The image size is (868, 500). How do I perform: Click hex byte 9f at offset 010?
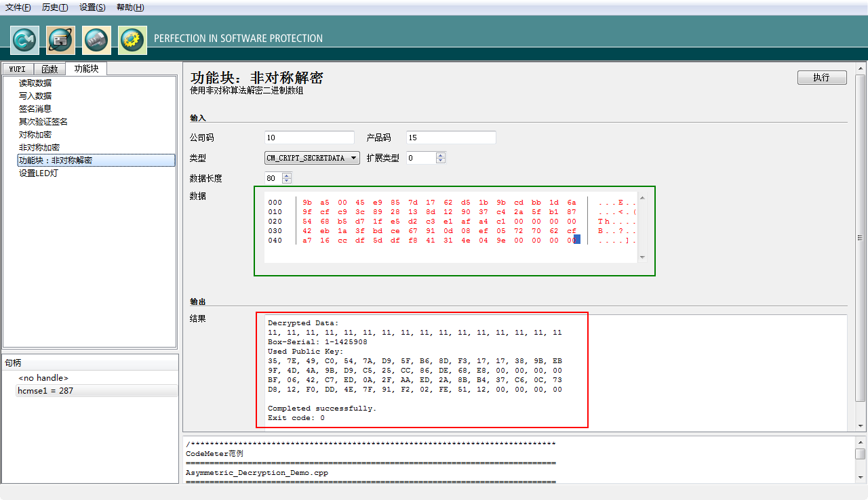tap(307, 212)
